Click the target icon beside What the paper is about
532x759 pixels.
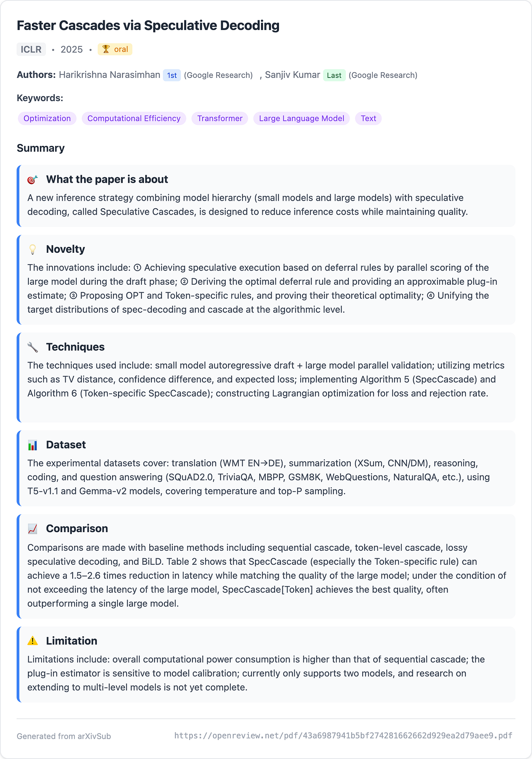click(x=33, y=180)
